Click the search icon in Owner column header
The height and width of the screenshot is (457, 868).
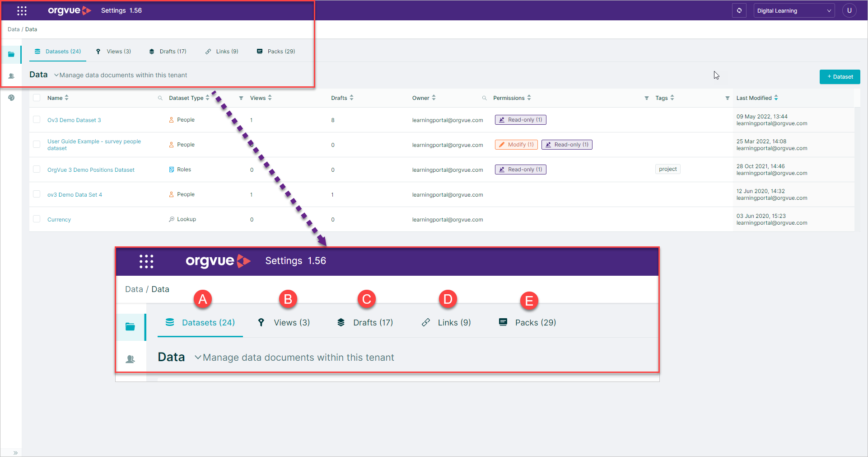tap(484, 98)
